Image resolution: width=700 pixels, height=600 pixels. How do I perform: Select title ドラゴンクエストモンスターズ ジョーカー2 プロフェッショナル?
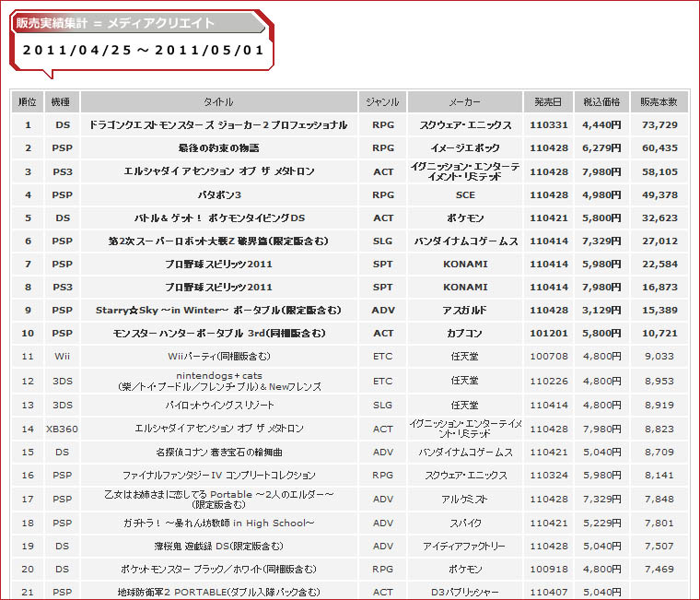(x=218, y=125)
